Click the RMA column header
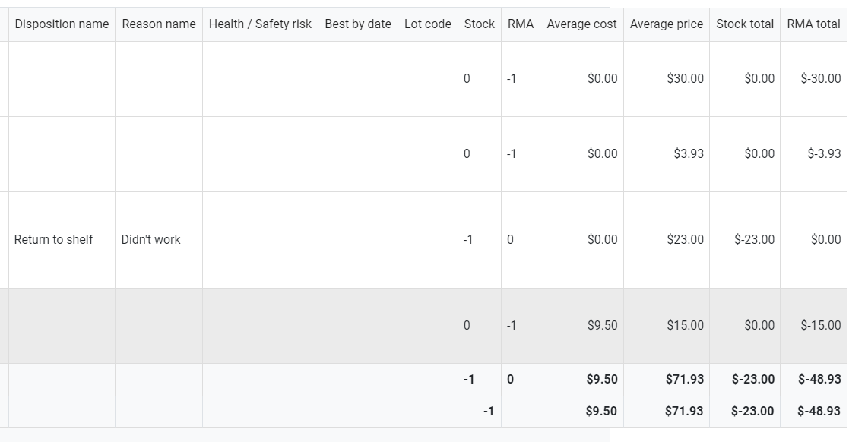 pyautogui.click(x=521, y=24)
